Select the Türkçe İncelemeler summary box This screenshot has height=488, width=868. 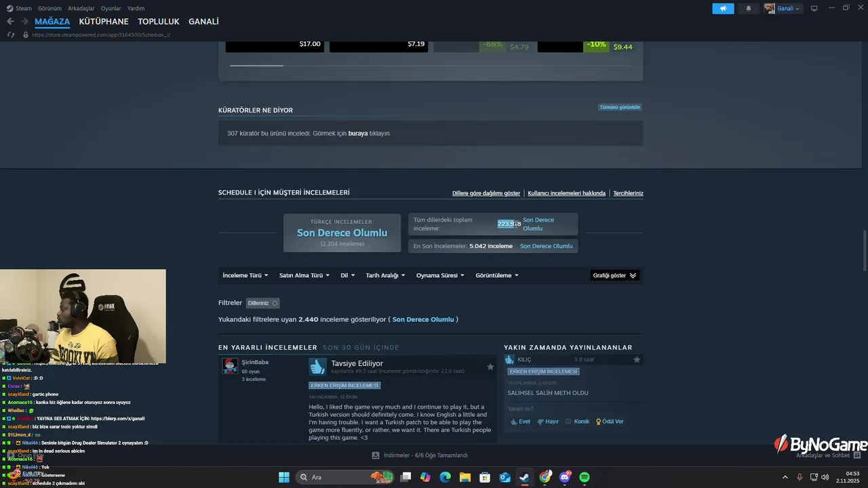[342, 232]
